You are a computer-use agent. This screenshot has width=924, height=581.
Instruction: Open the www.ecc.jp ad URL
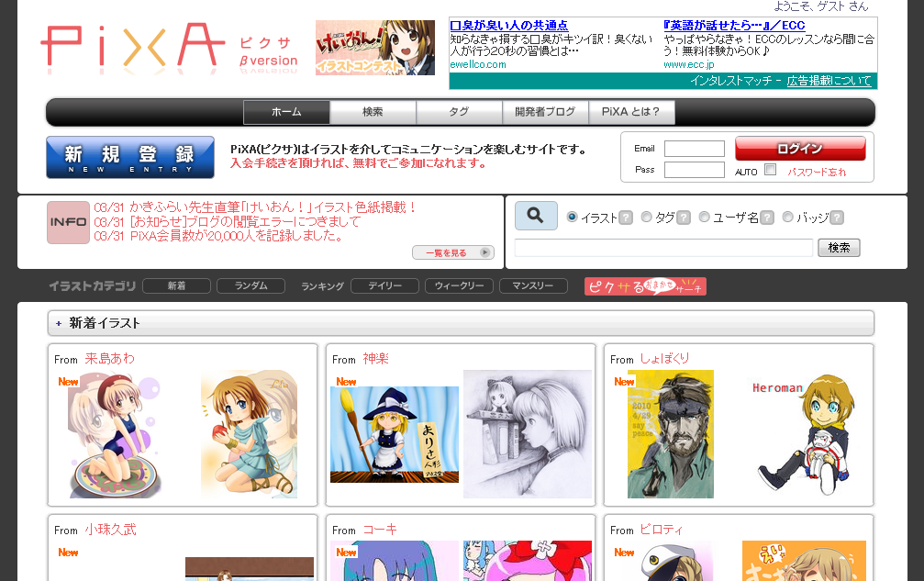689,64
